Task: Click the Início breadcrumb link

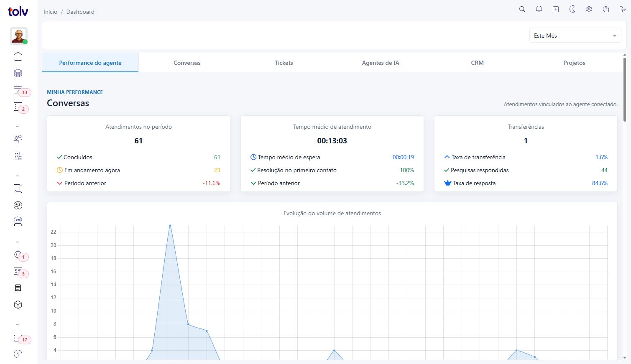Action: (x=50, y=12)
